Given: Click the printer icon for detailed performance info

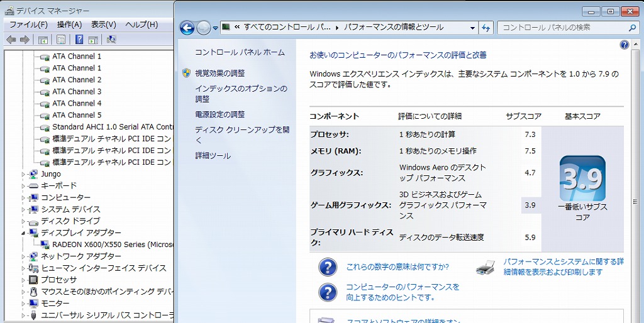Looking at the screenshot, I should coord(487,267).
